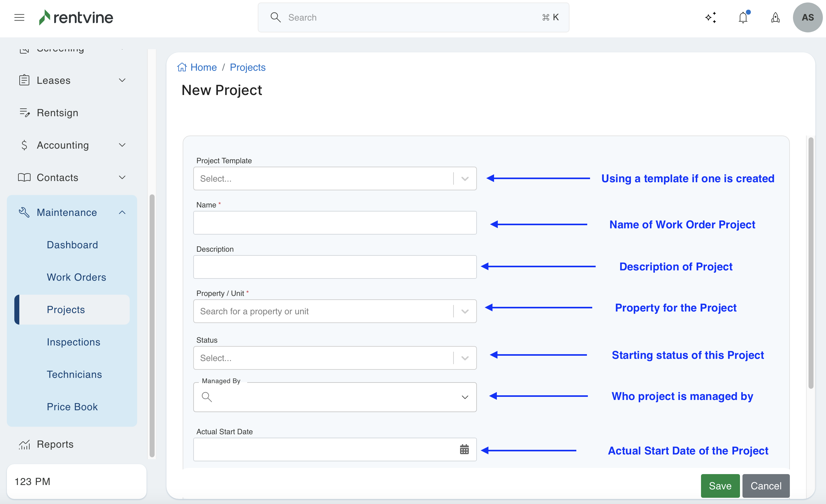This screenshot has width=826, height=504.
Task: Expand the Managed By dropdown
Action: (465, 397)
